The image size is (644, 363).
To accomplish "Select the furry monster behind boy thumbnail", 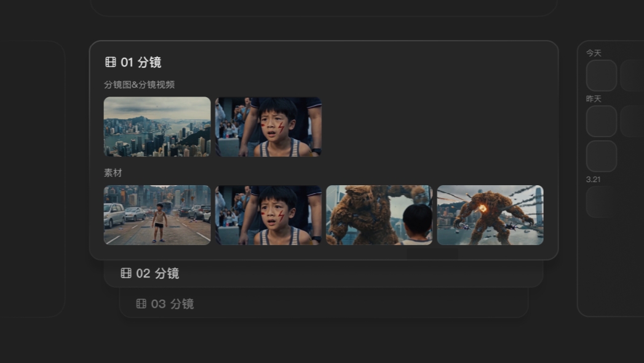I will pyautogui.click(x=379, y=215).
